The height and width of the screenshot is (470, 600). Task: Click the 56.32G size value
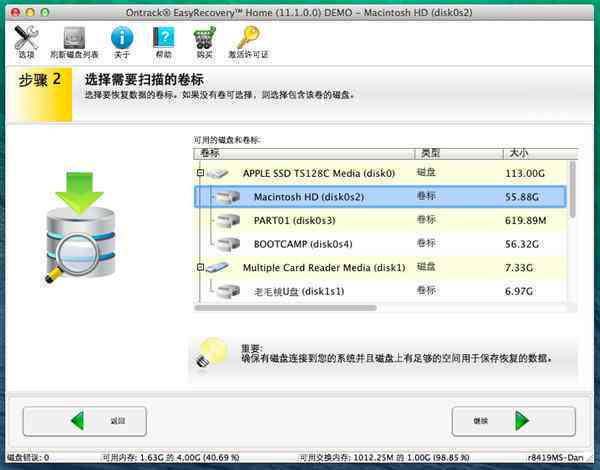click(522, 244)
